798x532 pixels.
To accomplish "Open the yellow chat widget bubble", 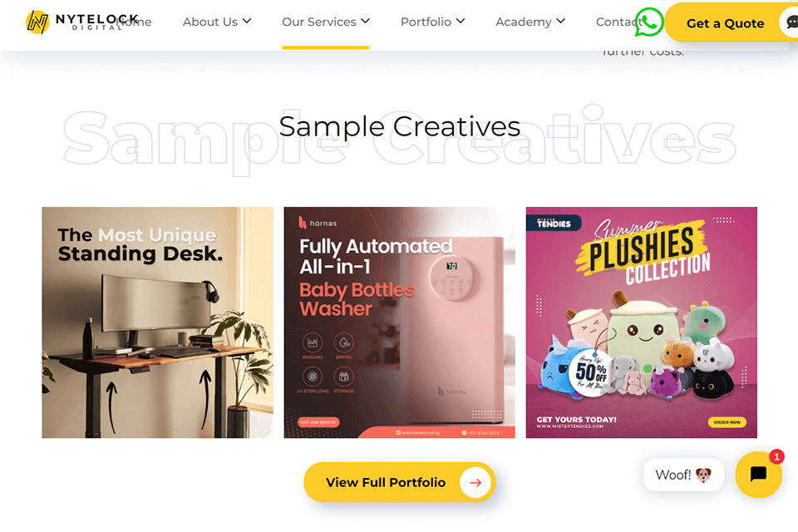I will coord(758,474).
